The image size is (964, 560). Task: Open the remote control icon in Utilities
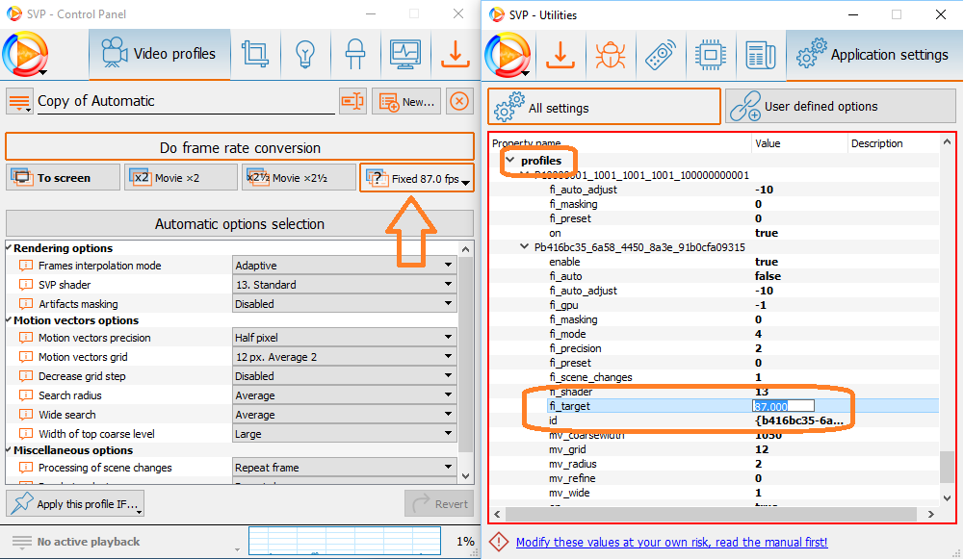tap(661, 55)
